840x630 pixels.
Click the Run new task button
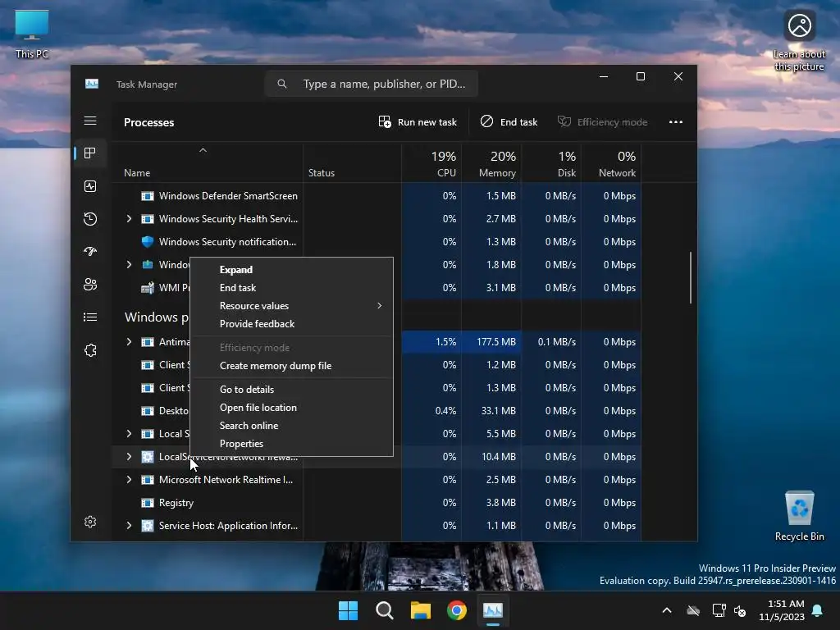[418, 122]
